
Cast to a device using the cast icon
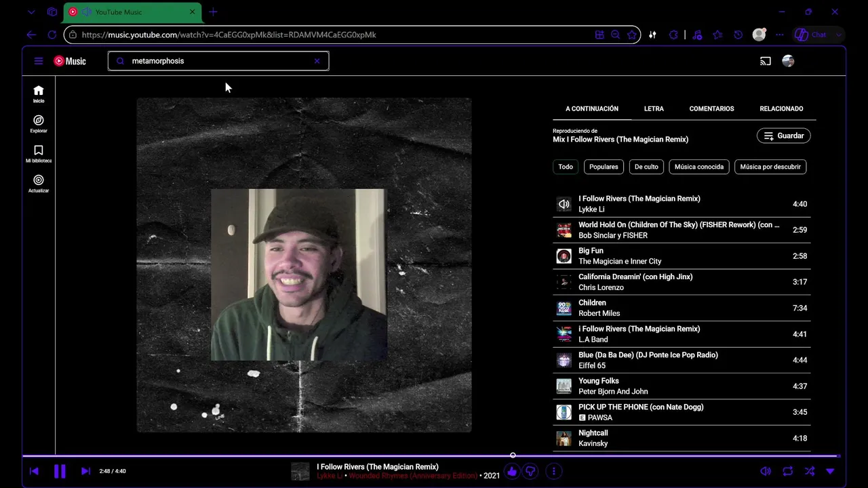766,61
